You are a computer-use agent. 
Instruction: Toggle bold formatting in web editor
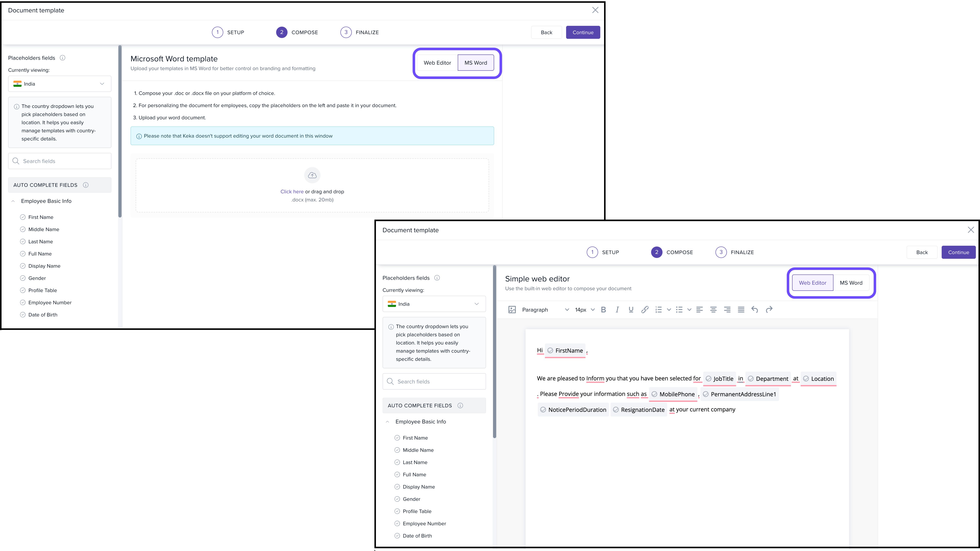[603, 310]
